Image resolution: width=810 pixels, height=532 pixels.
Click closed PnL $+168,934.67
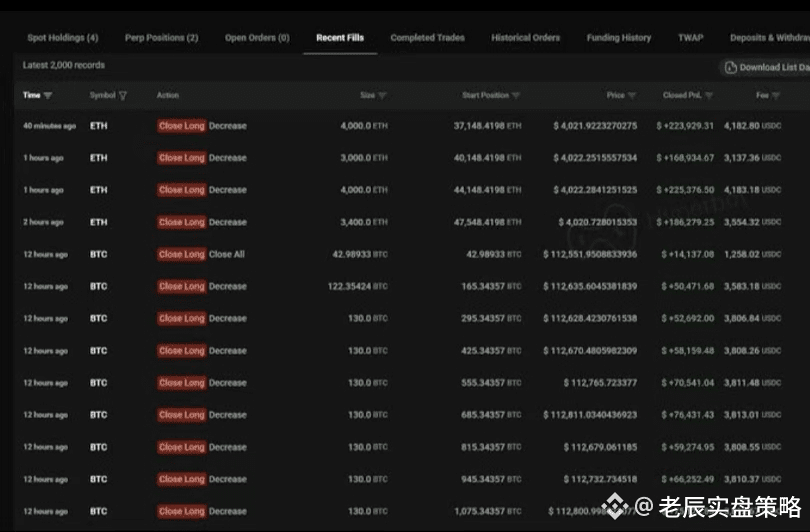pyautogui.click(x=685, y=158)
